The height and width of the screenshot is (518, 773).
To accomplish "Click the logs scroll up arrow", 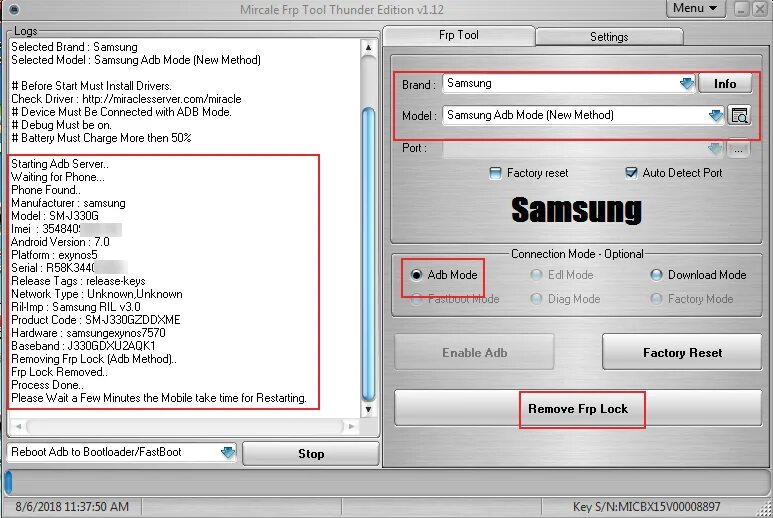I will 368,48.
